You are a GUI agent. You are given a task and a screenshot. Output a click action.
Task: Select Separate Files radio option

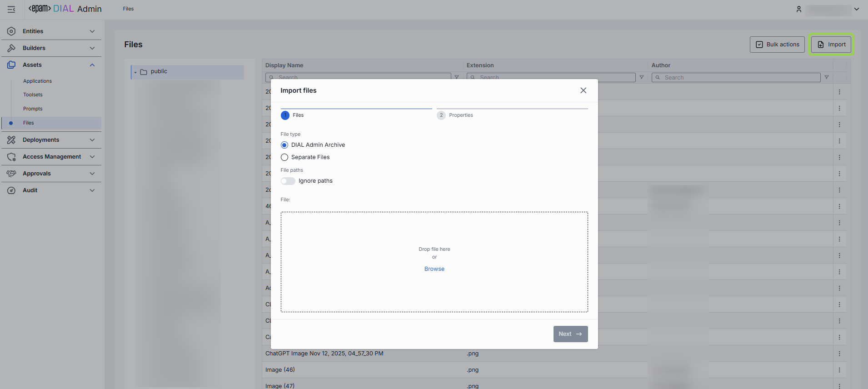point(284,157)
